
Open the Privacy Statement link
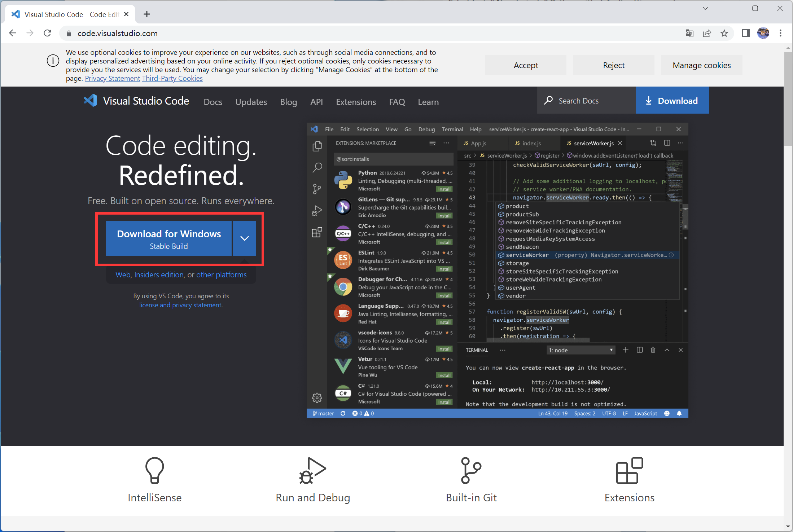pyautogui.click(x=113, y=78)
